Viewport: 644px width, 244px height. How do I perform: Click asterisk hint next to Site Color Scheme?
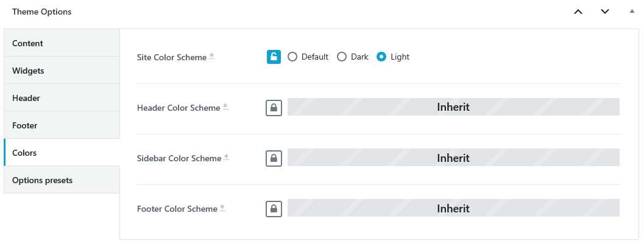[212, 56]
